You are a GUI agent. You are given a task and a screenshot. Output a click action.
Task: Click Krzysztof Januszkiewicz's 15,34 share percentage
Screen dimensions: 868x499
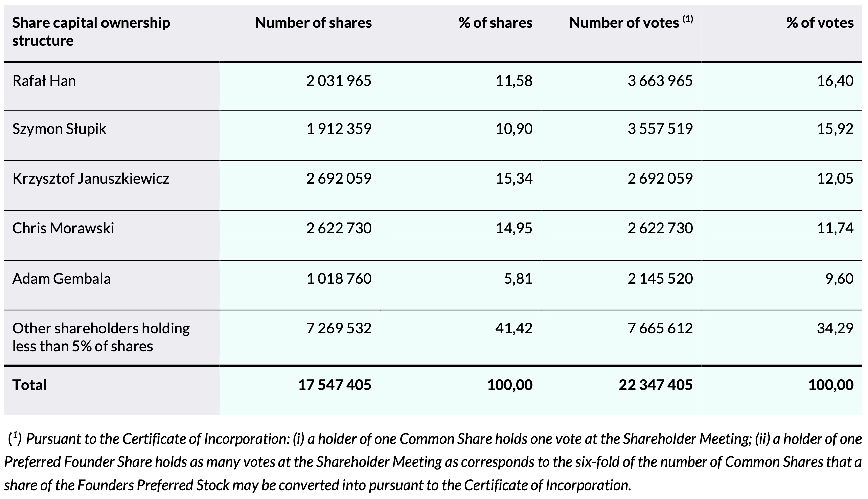click(x=514, y=179)
